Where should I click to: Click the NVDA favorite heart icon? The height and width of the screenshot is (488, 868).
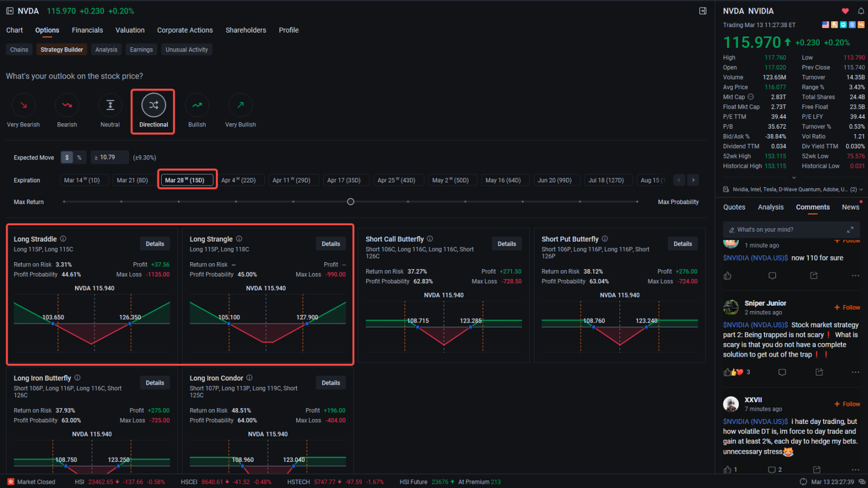tap(845, 11)
